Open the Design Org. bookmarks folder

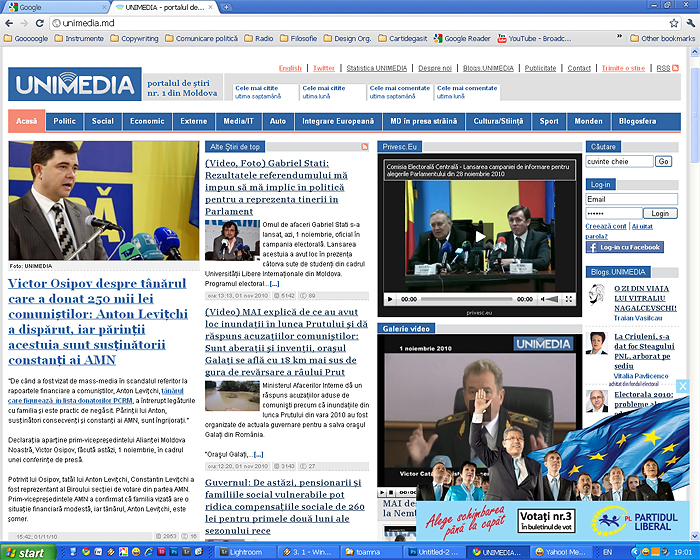pyautogui.click(x=347, y=38)
